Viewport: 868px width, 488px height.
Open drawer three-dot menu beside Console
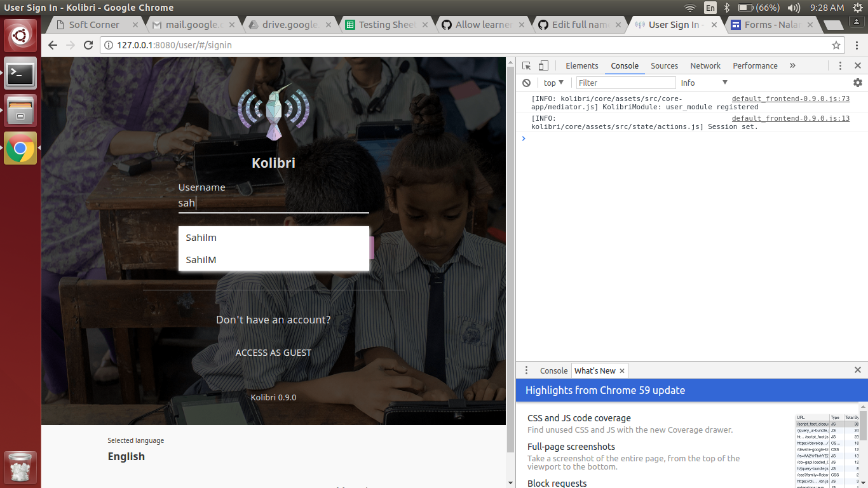[x=526, y=370]
